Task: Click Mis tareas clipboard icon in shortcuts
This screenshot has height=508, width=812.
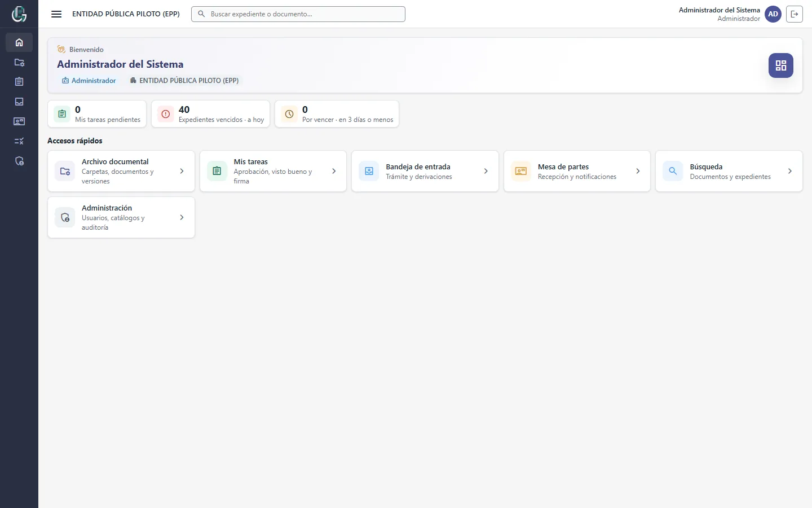Action: click(x=217, y=171)
